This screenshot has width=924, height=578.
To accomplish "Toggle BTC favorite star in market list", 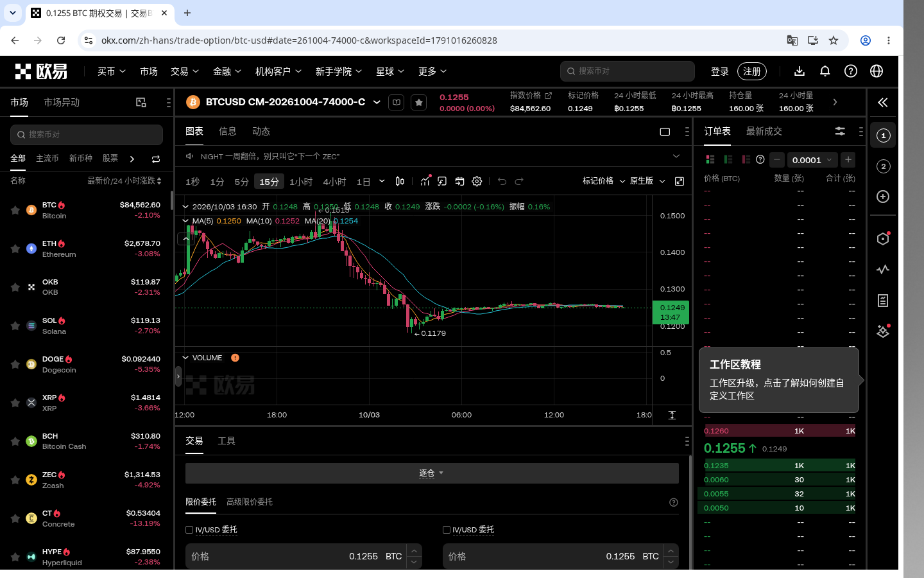I will tap(15, 210).
